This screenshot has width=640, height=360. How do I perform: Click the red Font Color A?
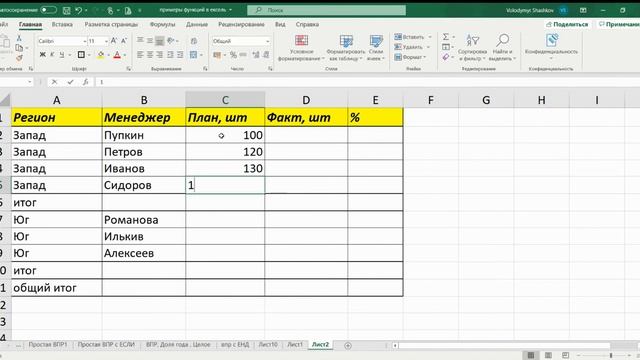117,55
